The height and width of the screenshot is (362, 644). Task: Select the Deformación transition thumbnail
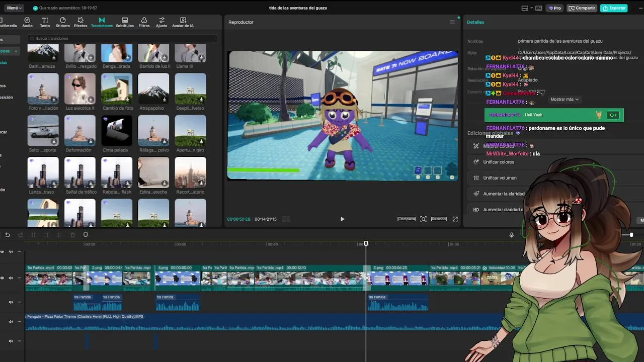point(80,131)
